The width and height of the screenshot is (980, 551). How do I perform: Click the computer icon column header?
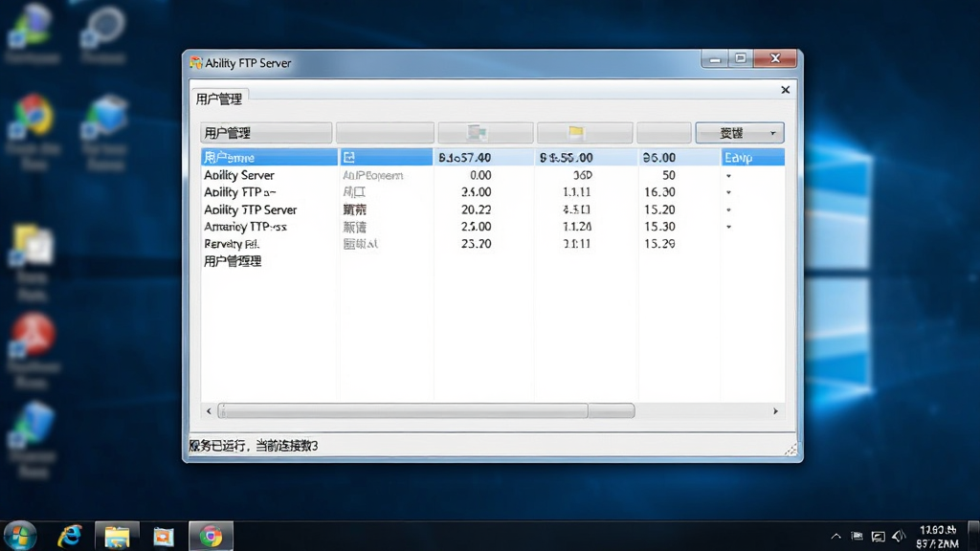tap(485, 132)
